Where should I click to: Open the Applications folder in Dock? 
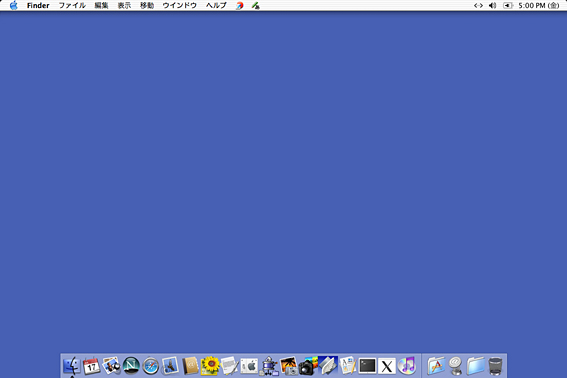(x=436, y=366)
